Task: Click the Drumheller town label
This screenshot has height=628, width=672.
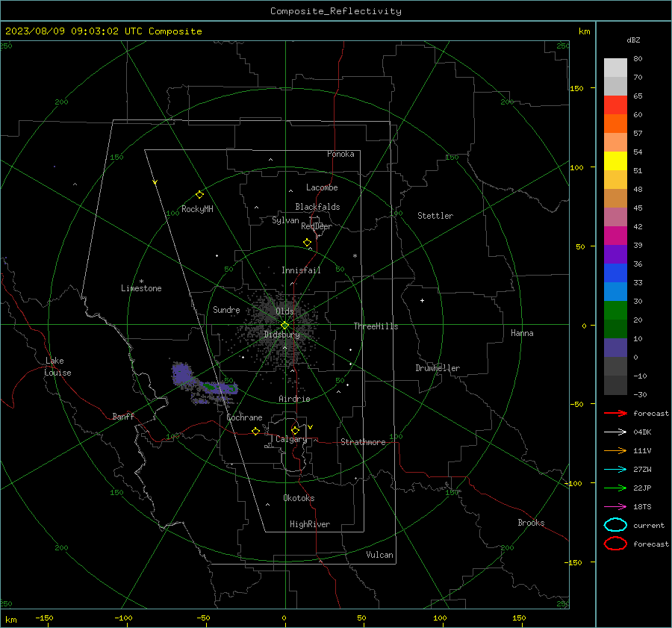Action: pyautogui.click(x=438, y=368)
